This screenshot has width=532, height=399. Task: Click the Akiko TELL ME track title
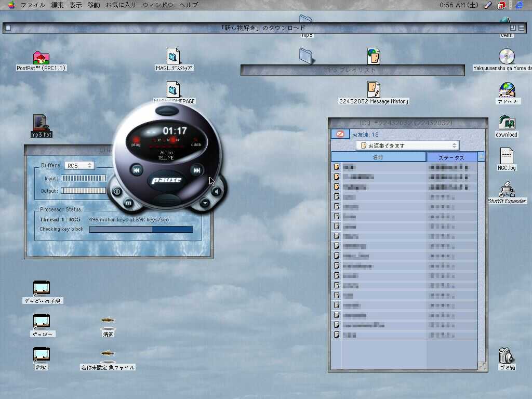[x=166, y=155]
